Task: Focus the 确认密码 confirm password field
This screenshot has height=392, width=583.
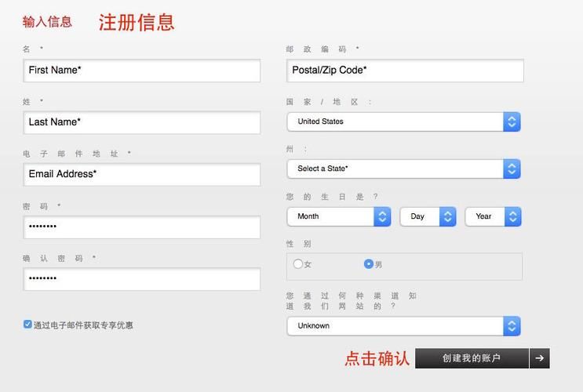Action: [141, 279]
